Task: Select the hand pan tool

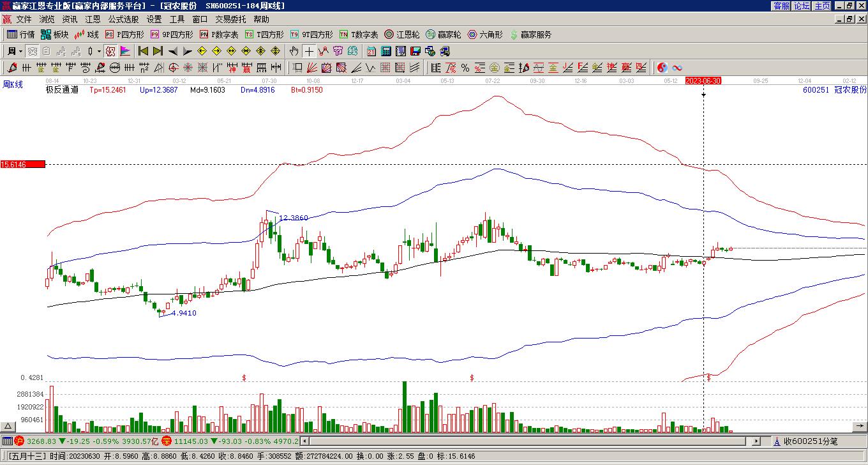Action: click(294, 51)
